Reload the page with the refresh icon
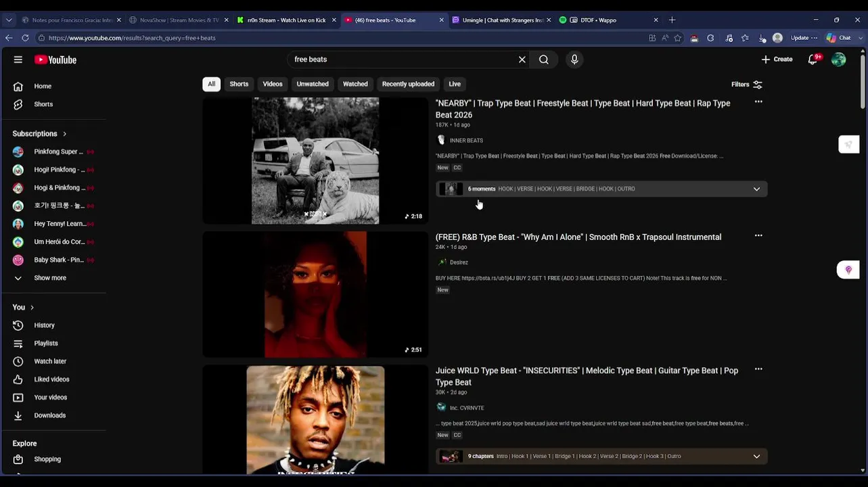The height and width of the screenshot is (487, 868). coord(25,38)
